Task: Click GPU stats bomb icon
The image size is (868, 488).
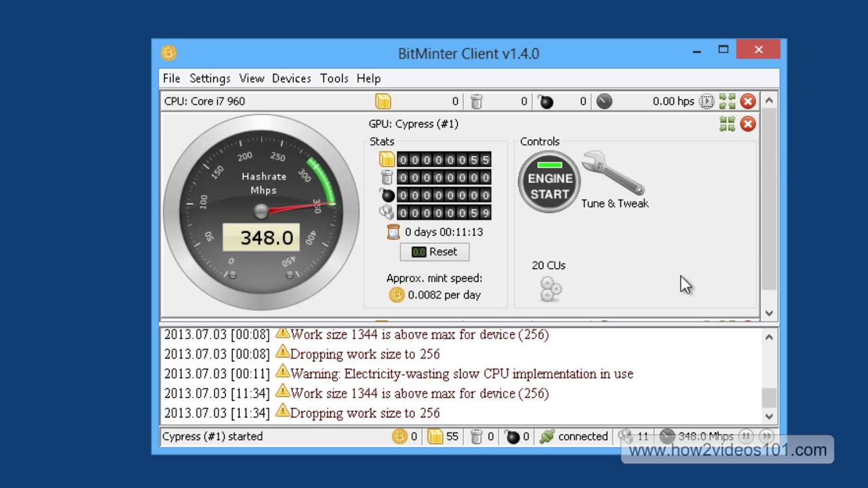Action: (387, 195)
